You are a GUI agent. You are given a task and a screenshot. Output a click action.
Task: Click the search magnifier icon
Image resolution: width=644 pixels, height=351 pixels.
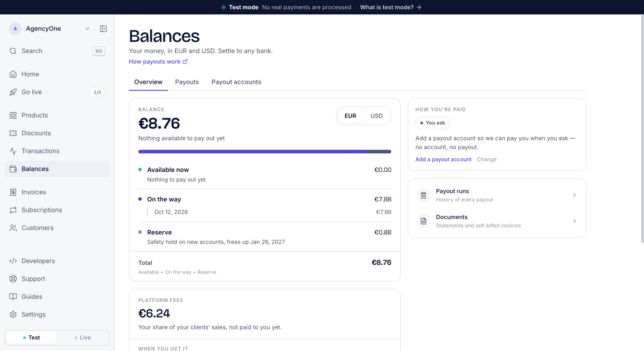click(13, 51)
